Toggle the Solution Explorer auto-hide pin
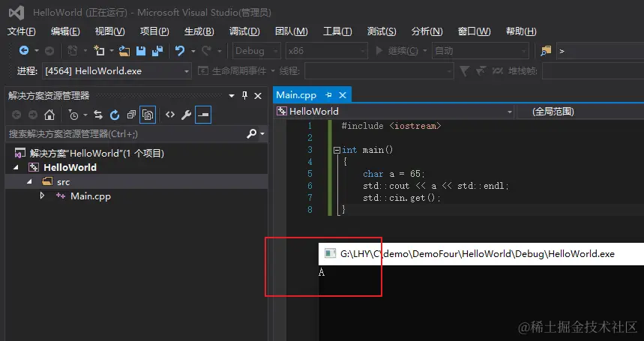This screenshot has width=644, height=341. tap(245, 96)
